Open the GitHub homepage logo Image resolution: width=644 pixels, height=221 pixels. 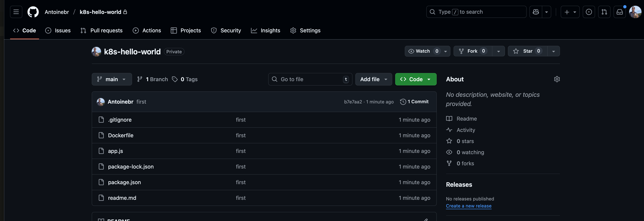33,12
